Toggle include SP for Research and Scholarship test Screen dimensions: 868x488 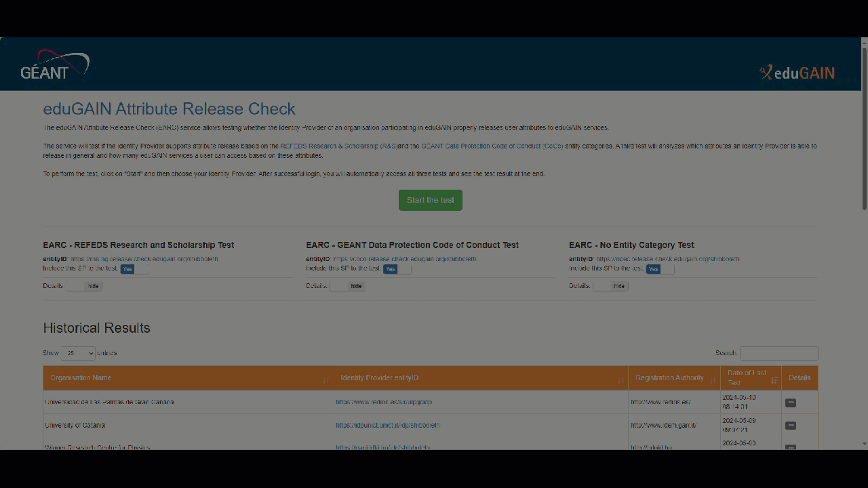pyautogui.click(x=134, y=269)
